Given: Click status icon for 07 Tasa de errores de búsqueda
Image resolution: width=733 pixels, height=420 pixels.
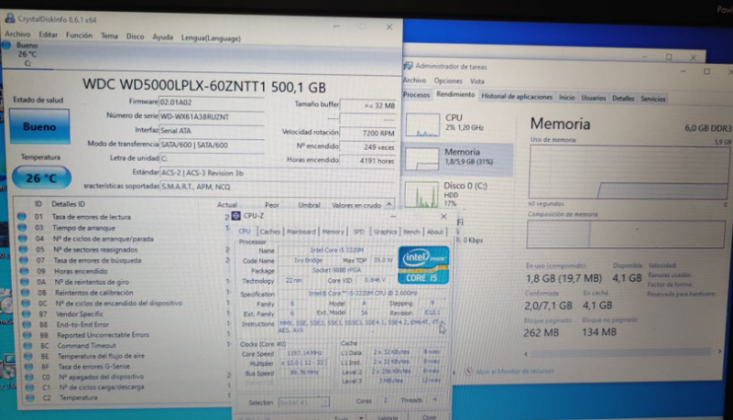Looking at the screenshot, I should click(23, 260).
